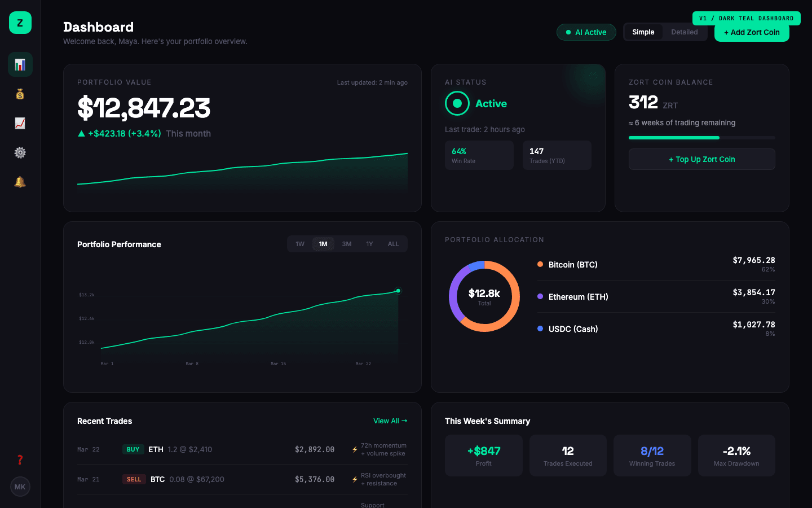Open settings via the gear icon
This screenshot has height=508, width=812.
click(20, 152)
